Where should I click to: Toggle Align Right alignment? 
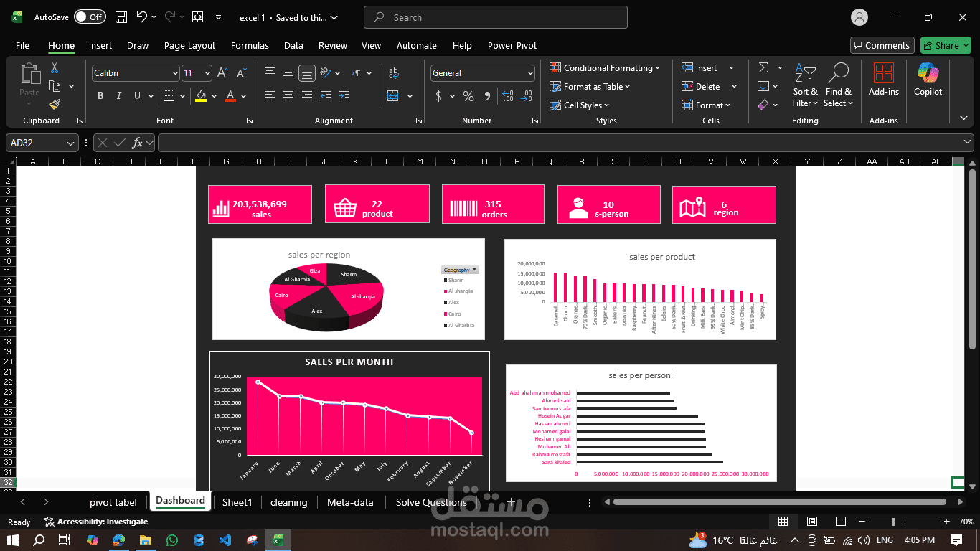point(307,96)
